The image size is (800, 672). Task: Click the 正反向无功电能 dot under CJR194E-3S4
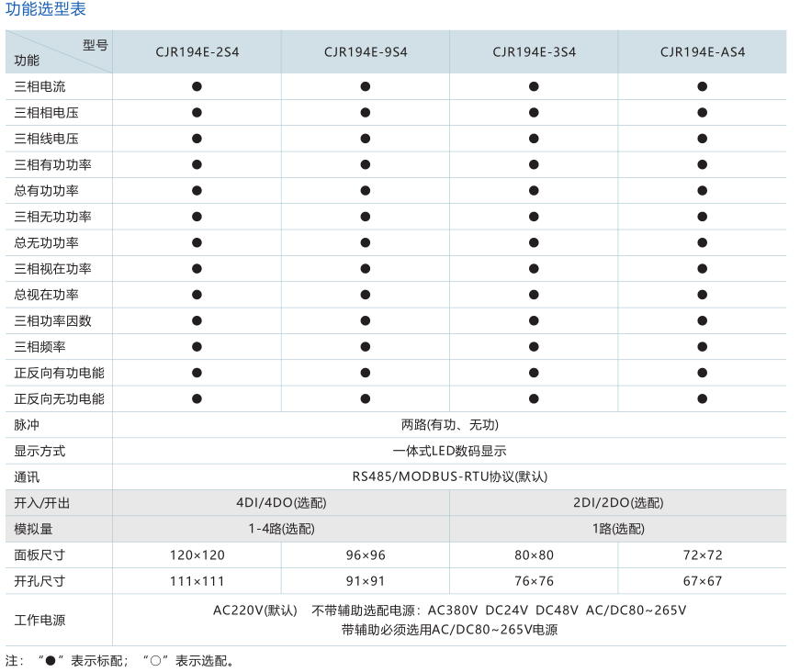coord(534,399)
